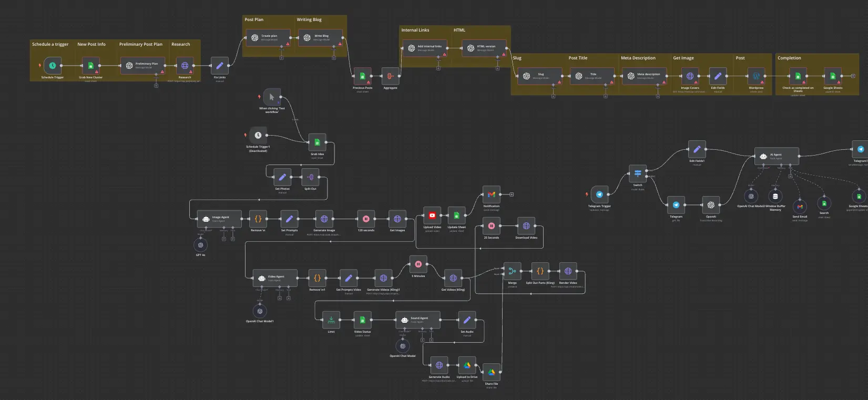This screenshot has height=400, width=868.
Task: Open the Generate Audio HTTP node
Action: pyautogui.click(x=439, y=365)
